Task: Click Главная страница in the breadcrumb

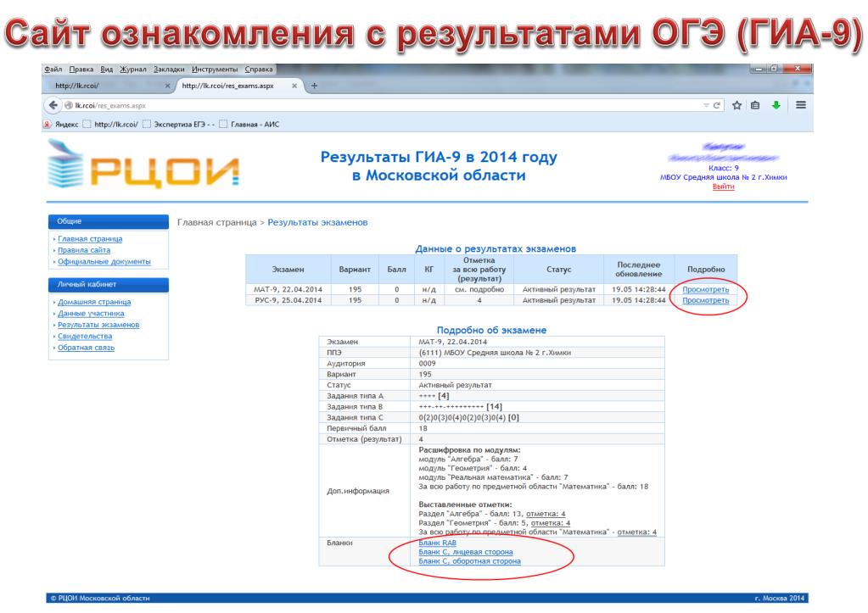Action: (x=217, y=222)
